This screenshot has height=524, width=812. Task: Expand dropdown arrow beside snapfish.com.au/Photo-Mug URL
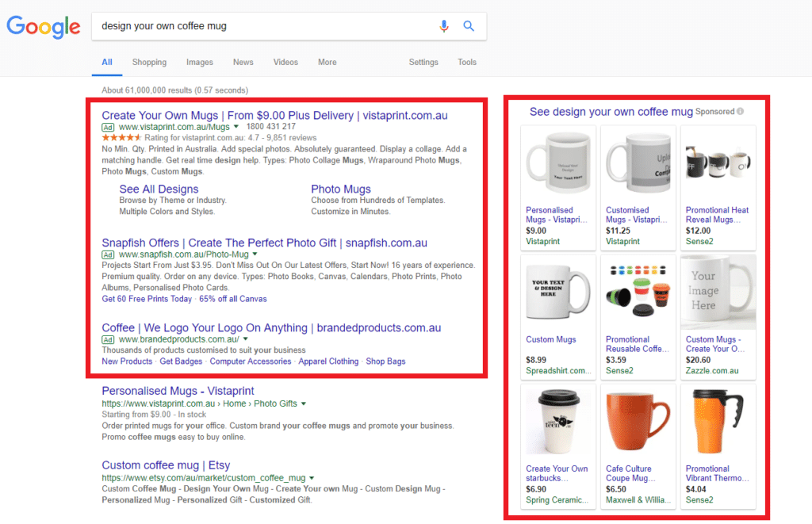(255, 254)
